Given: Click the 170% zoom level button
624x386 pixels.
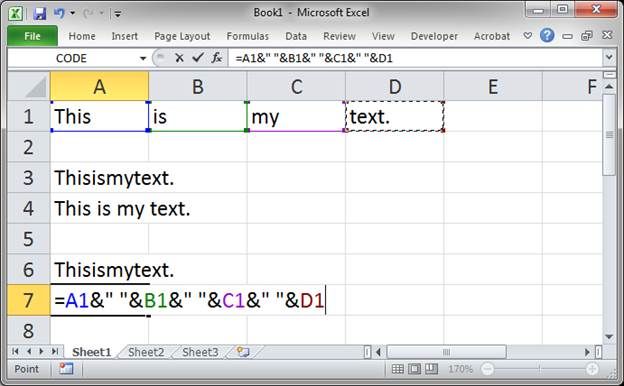Looking at the screenshot, I should (x=460, y=369).
